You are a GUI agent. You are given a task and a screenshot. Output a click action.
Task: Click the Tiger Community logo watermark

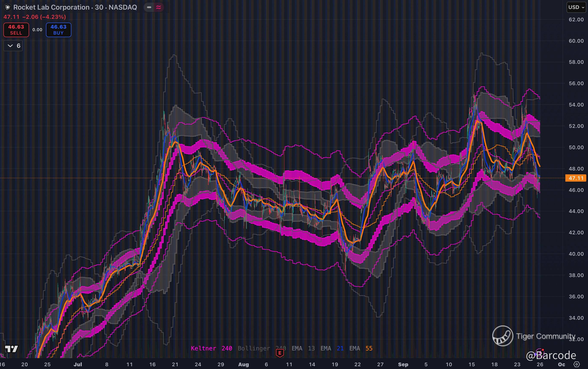(x=503, y=336)
